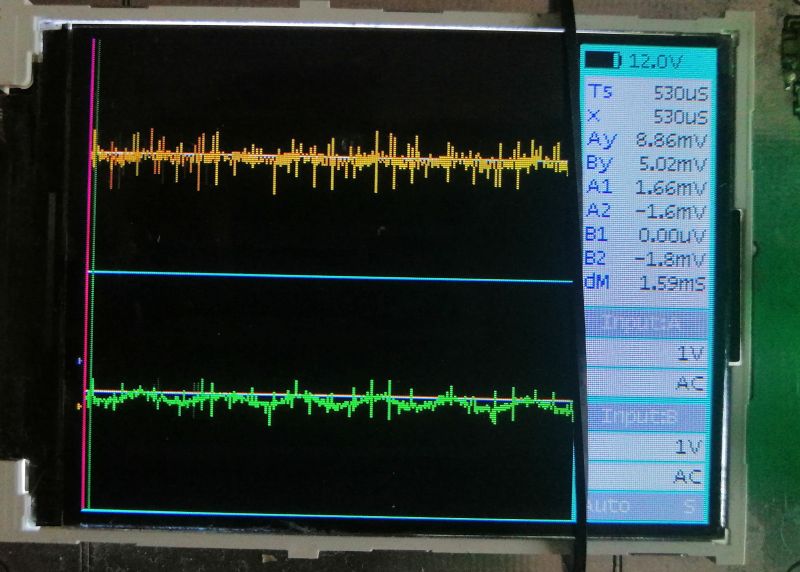Tap the green channel B waveform trace
Viewport: 800px width, 572px height.
pos(331,401)
